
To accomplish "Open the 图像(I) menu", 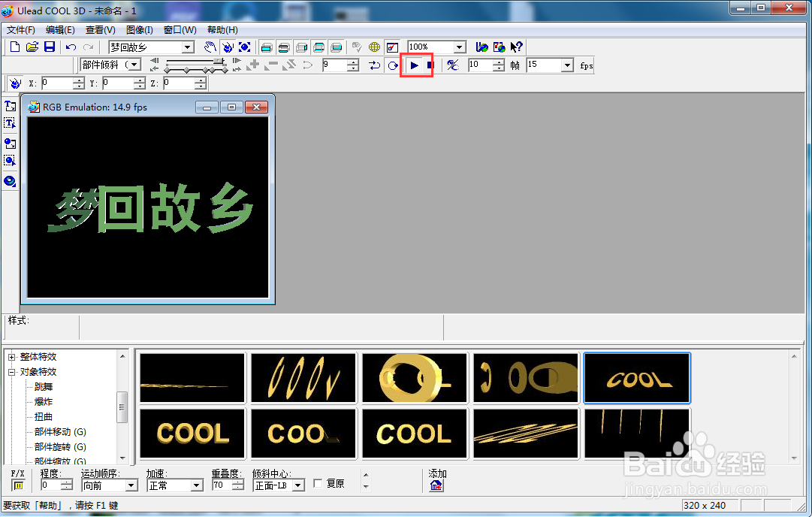I will tap(139, 30).
